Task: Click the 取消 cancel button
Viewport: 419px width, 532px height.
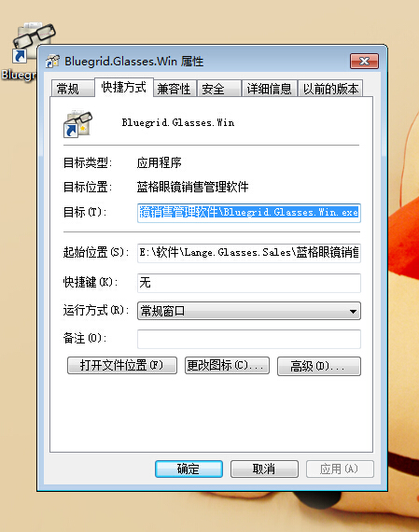Action: pyautogui.click(x=264, y=469)
